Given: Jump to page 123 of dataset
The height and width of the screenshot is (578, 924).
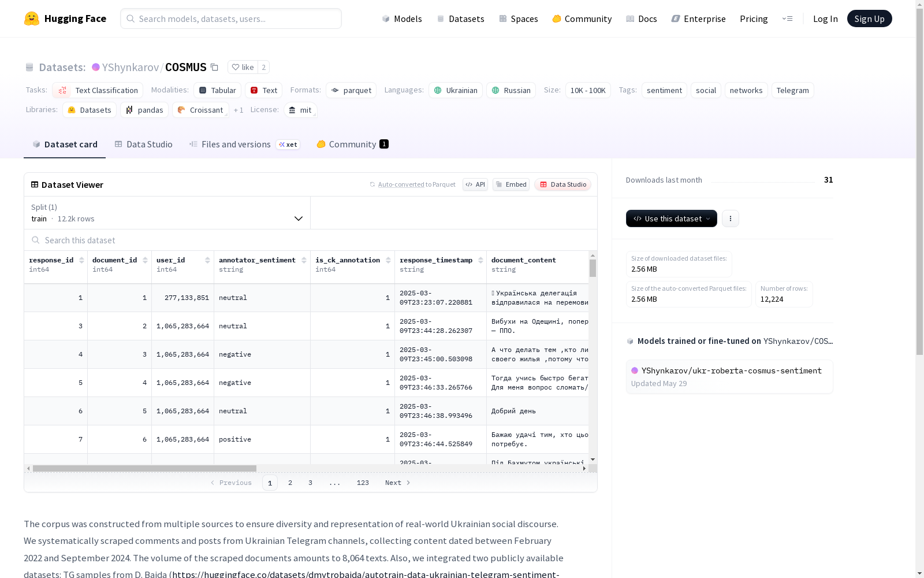Looking at the screenshot, I should [363, 483].
